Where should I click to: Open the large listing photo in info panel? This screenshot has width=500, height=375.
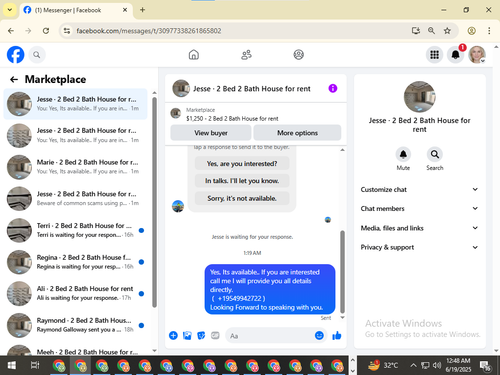(x=419, y=97)
